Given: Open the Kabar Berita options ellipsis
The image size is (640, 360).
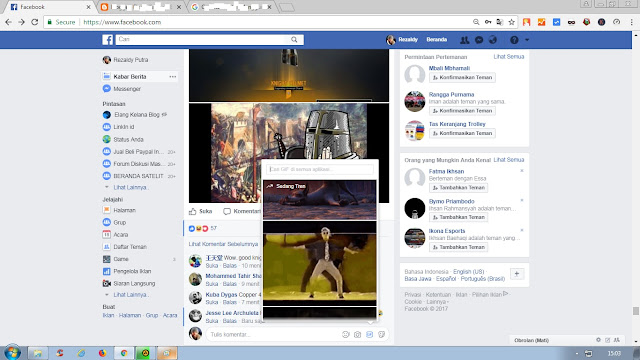Looking at the screenshot, I should [x=173, y=77].
